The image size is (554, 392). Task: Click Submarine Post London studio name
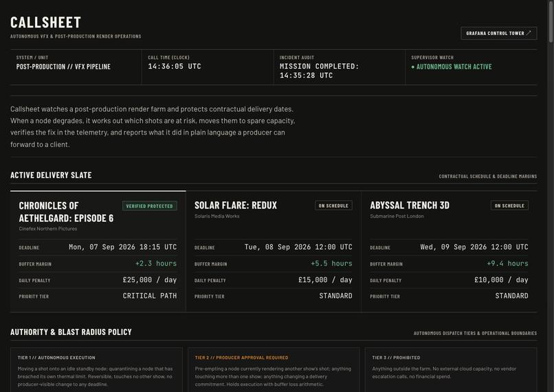(397, 216)
